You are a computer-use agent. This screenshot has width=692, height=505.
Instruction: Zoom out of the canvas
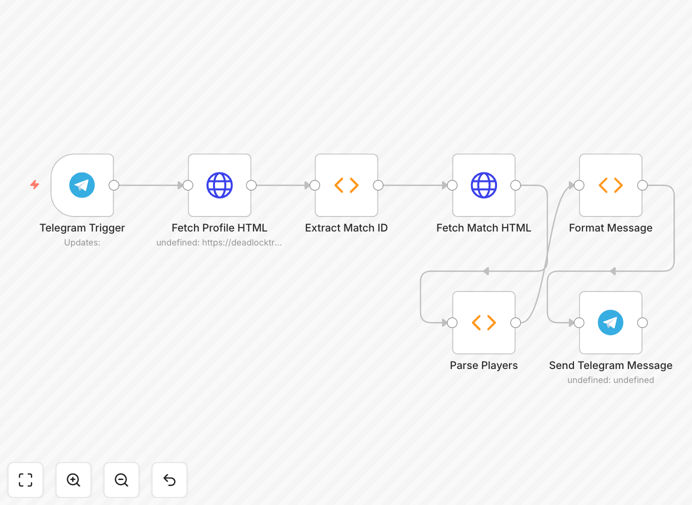pyautogui.click(x=121, y=480)
